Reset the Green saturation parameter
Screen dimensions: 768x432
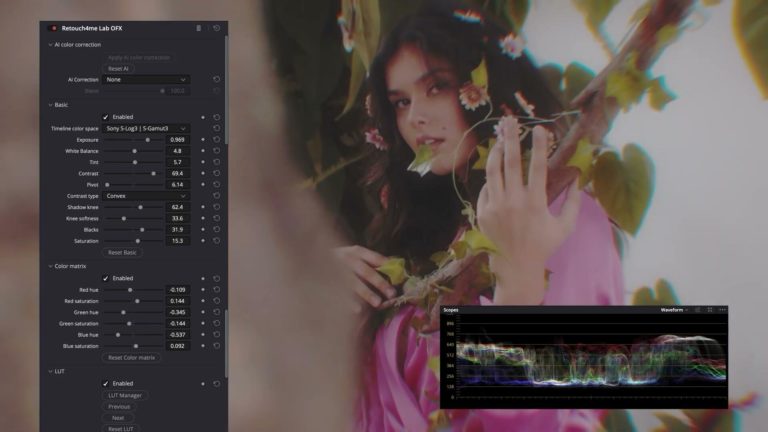[x=216, y=323]
